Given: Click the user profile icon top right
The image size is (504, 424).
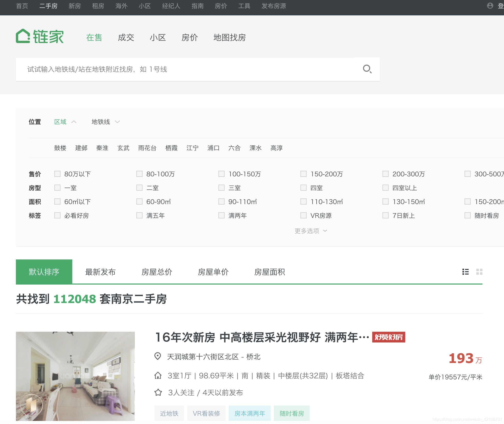Looking at the screenshot, I should [x=490, y=6].
